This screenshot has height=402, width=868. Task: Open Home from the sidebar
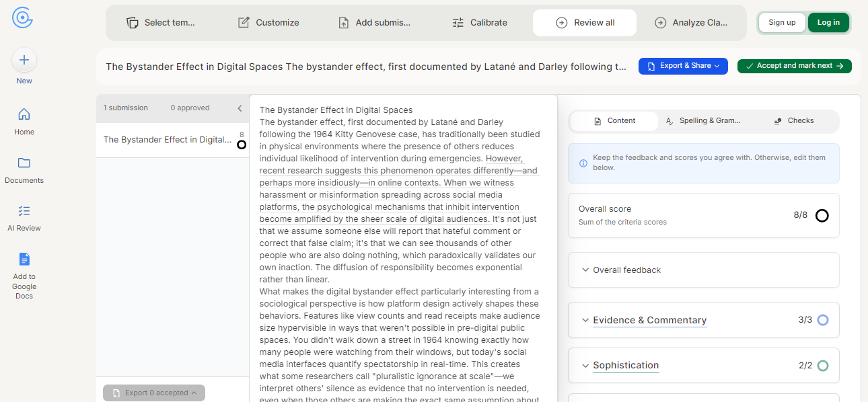point(24,121)
